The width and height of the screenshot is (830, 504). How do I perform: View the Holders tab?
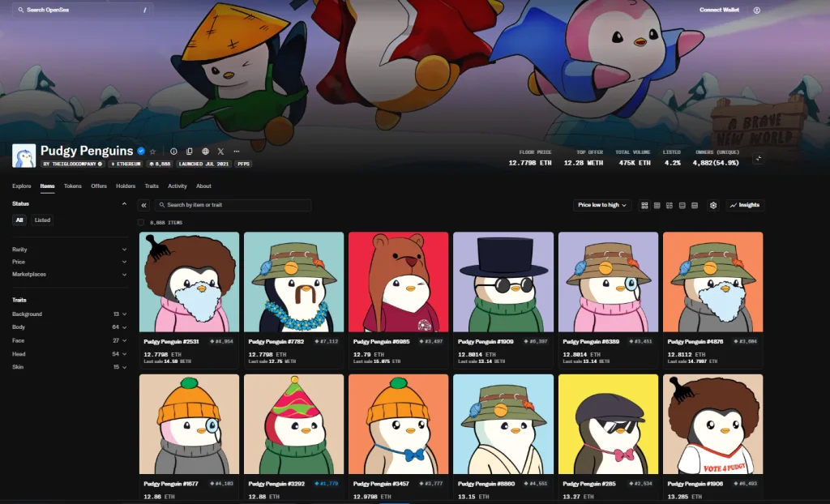pos(126,186)
